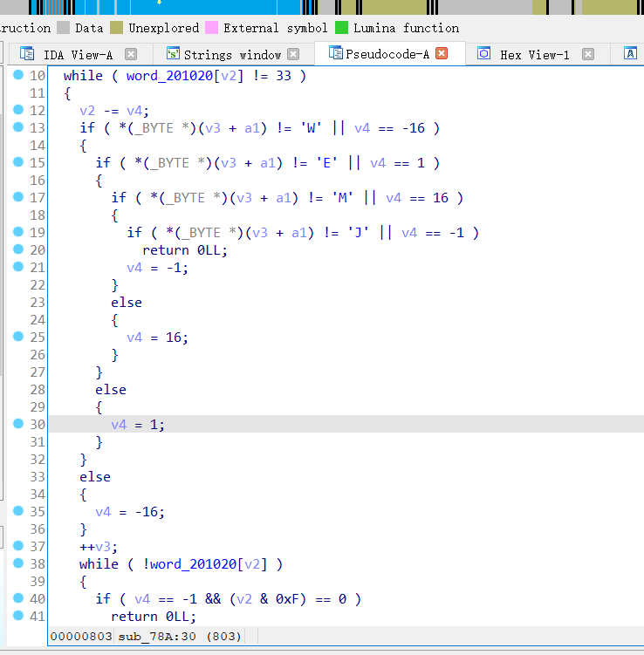Select 'W' character literal on line 13
Image resolution: width=644 pixels, height=655 pixels.
(x=312, y=128)
